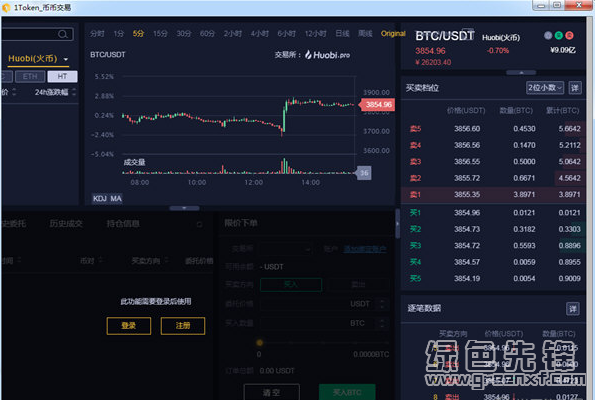Click the 委托价格 USDT input field
Image resolution: width=595 pixels, height=400 pixels.
324,304
